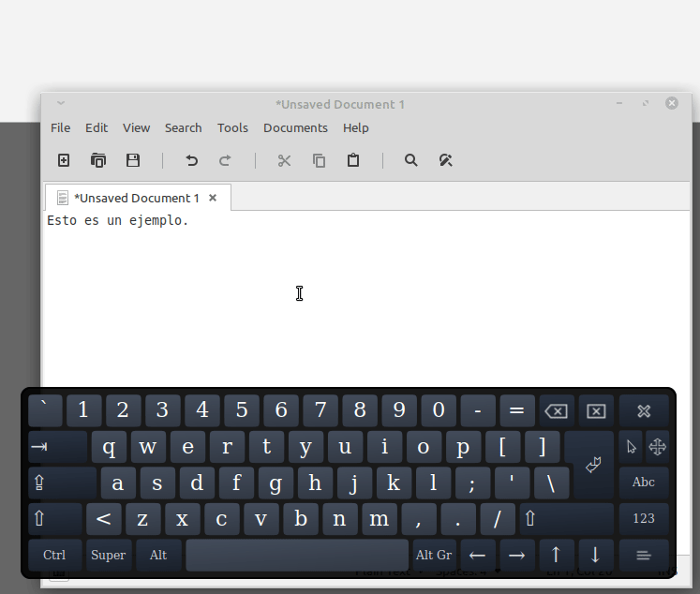The image size is (700, 594).
Task: Open search with the magnifying glass icon
Action: click(410, 160)
